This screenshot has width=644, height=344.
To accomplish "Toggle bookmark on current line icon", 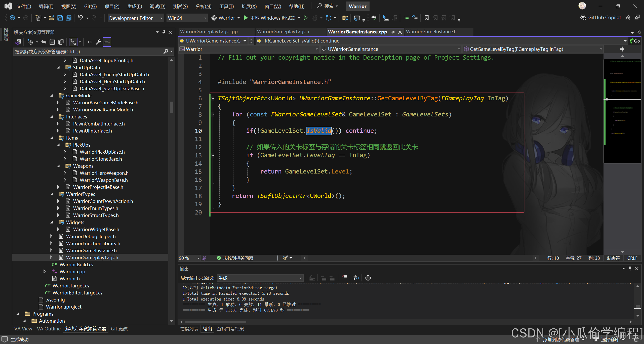I will 426,18.
